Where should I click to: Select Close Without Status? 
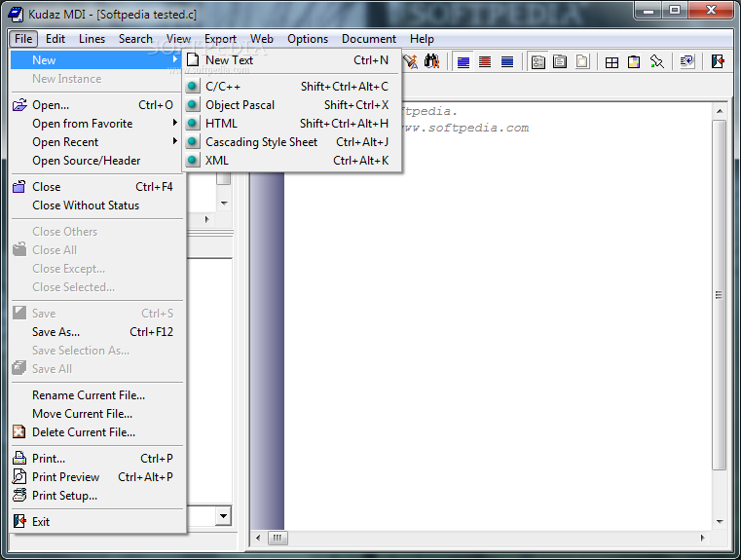96,205
